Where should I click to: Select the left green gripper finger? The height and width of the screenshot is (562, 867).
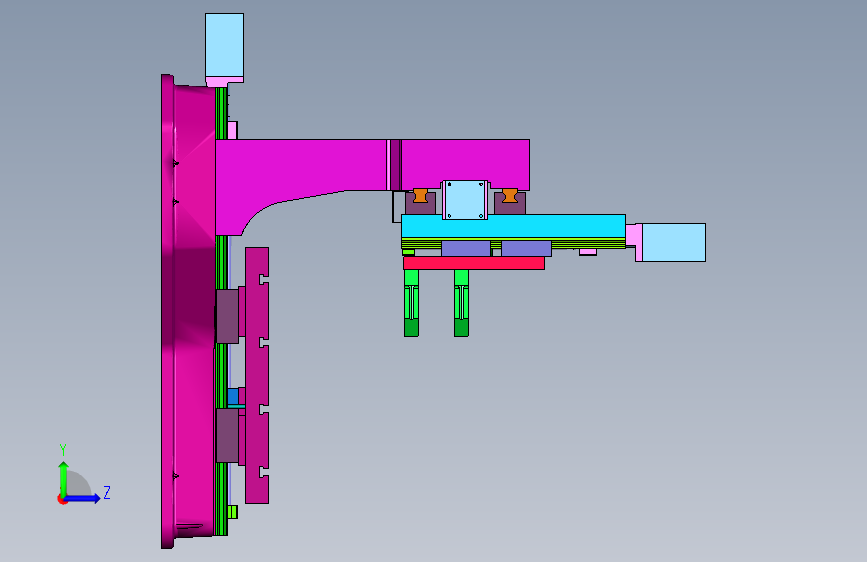click(x=411, y=303)
